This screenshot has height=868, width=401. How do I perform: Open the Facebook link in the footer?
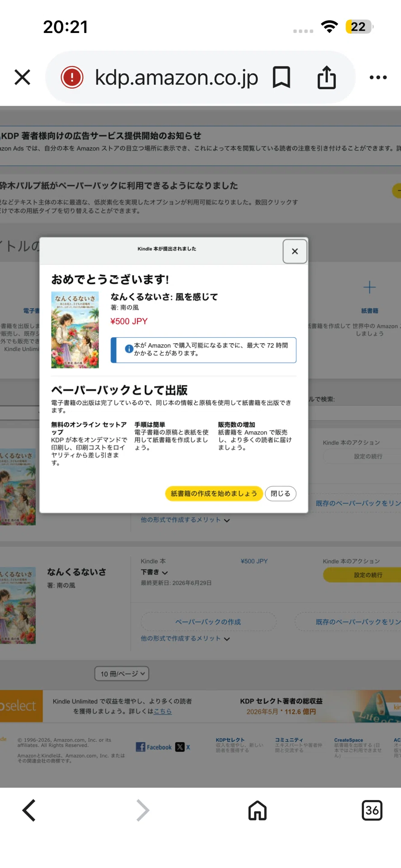point(154,747)
